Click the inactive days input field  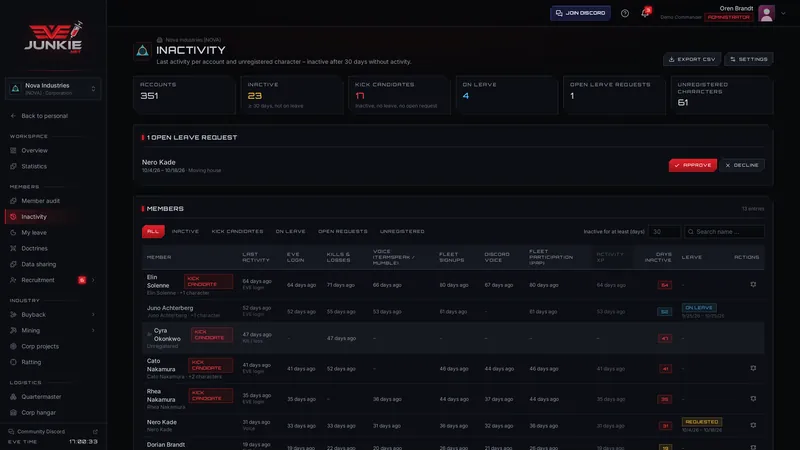(x=664, y=232)
